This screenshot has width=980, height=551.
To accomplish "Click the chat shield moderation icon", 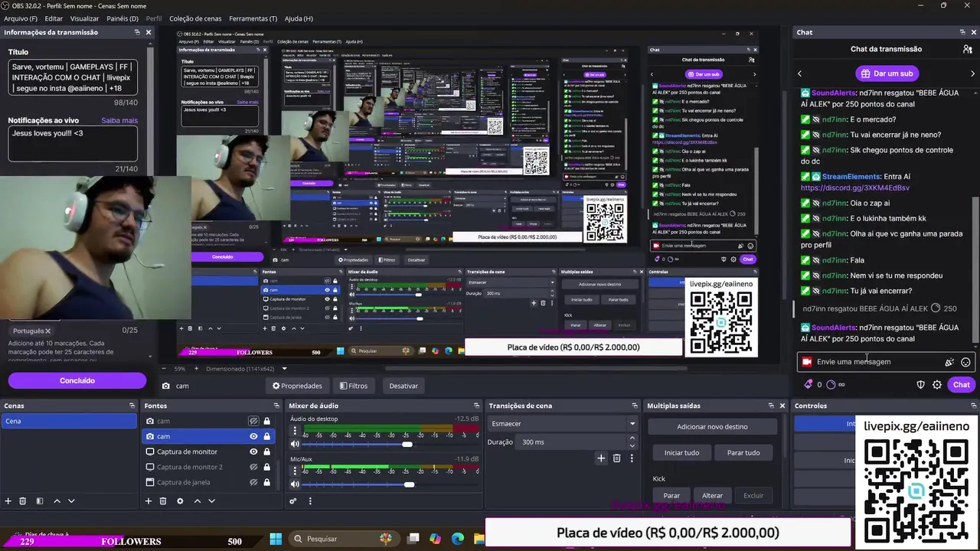I will coord(920,385).
